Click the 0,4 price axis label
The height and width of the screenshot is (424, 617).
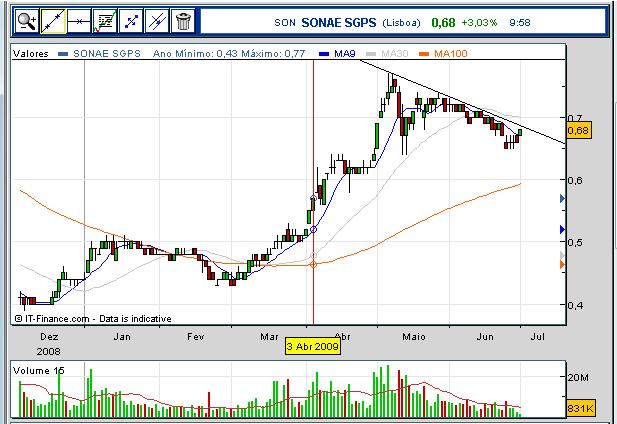click(x=575, y=305)
